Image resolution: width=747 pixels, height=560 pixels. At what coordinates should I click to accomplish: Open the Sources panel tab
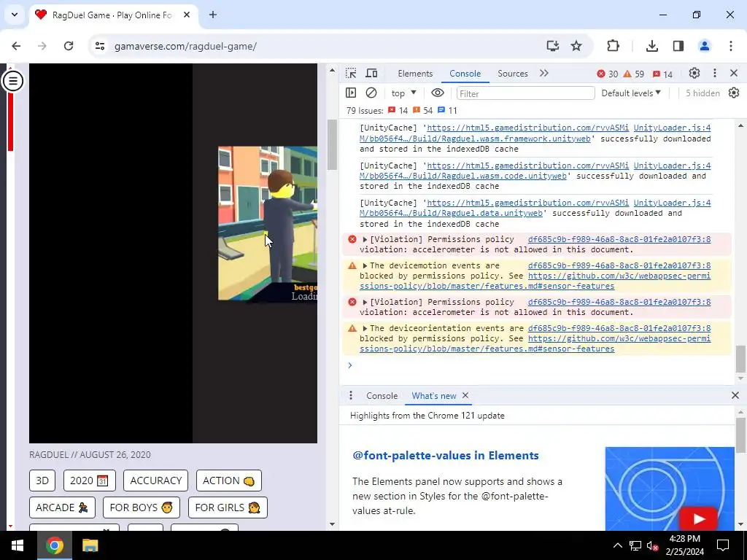click(513, 74)
